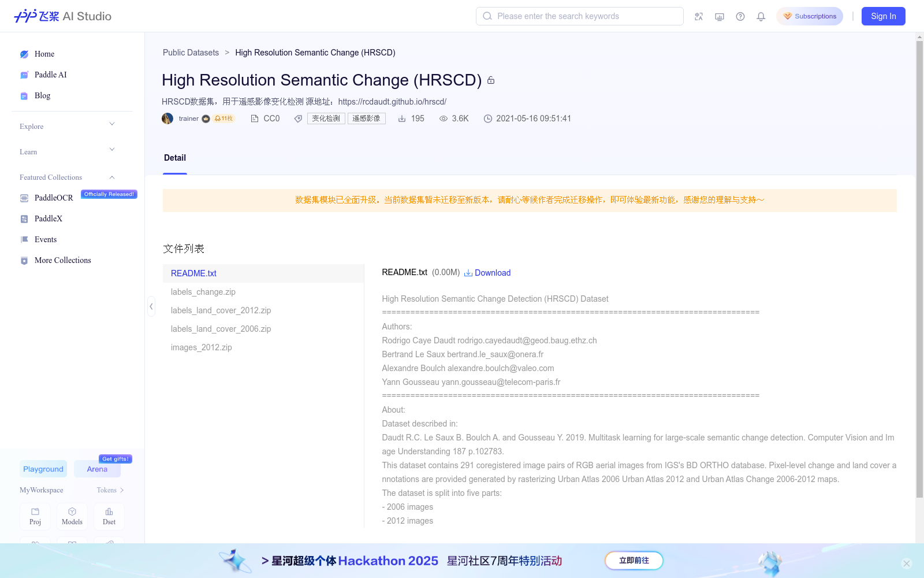Click the scrollbar up arrow
Screen dimensions: 924x578
[x=919, y=36]
